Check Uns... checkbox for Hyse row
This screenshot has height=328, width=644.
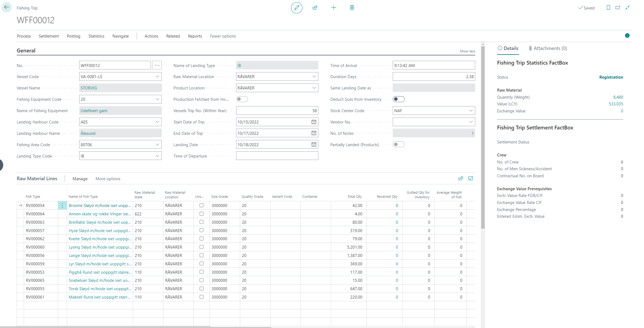tap(202, 230)
